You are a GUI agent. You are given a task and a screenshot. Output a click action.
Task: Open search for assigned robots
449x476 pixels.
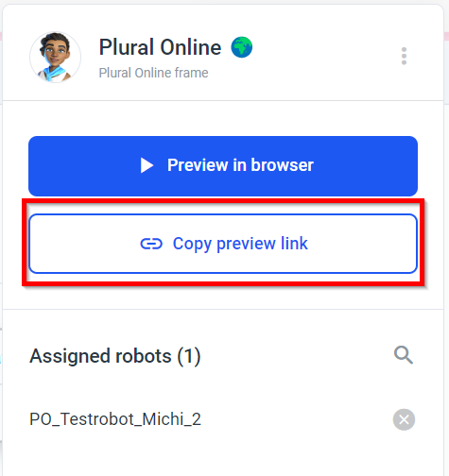404,355
